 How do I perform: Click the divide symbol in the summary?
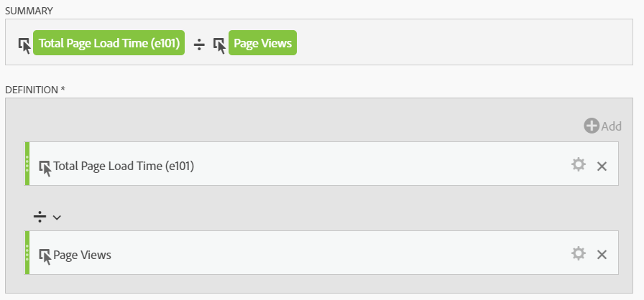pyautogui.click(x=199, y=44)
